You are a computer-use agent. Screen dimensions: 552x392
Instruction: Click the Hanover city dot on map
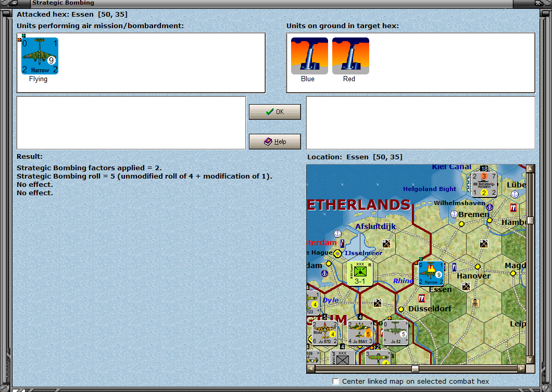(478, 267)
